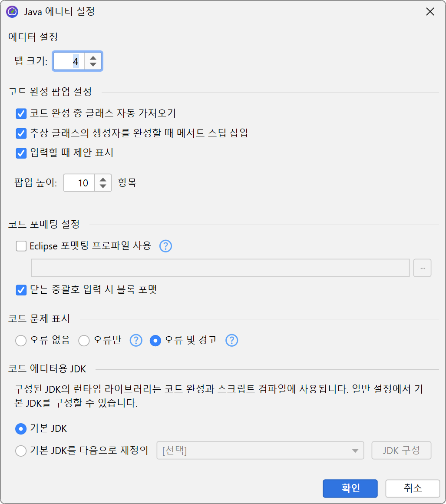Increase 팝업 높이 with up arrow
446x504 pixels.
click(x=103, y=179)
